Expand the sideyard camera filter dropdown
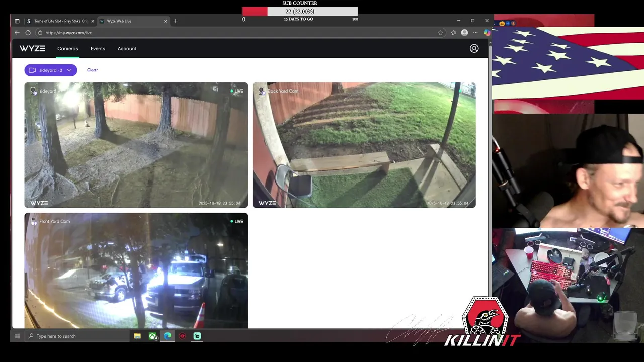 [51, 70]
